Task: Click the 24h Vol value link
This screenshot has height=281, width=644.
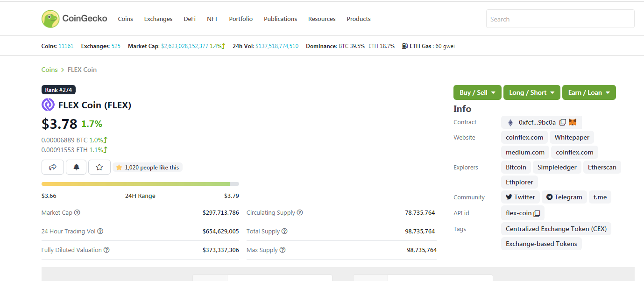Action: 277,46
